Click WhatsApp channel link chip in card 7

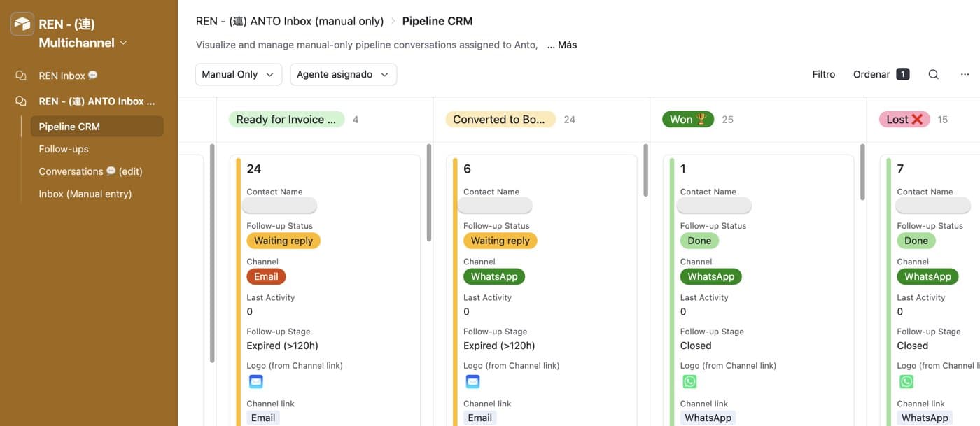[x=925, y=418]
